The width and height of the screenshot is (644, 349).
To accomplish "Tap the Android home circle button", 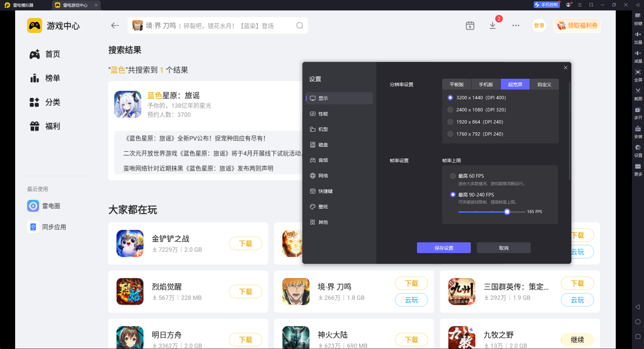I will pyautogui.click(x=638, y=322).
